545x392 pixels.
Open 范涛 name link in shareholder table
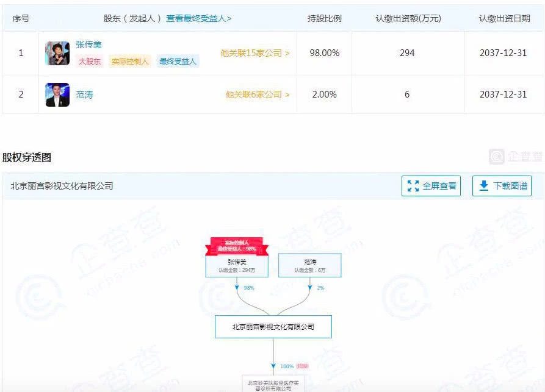[84, 94]
